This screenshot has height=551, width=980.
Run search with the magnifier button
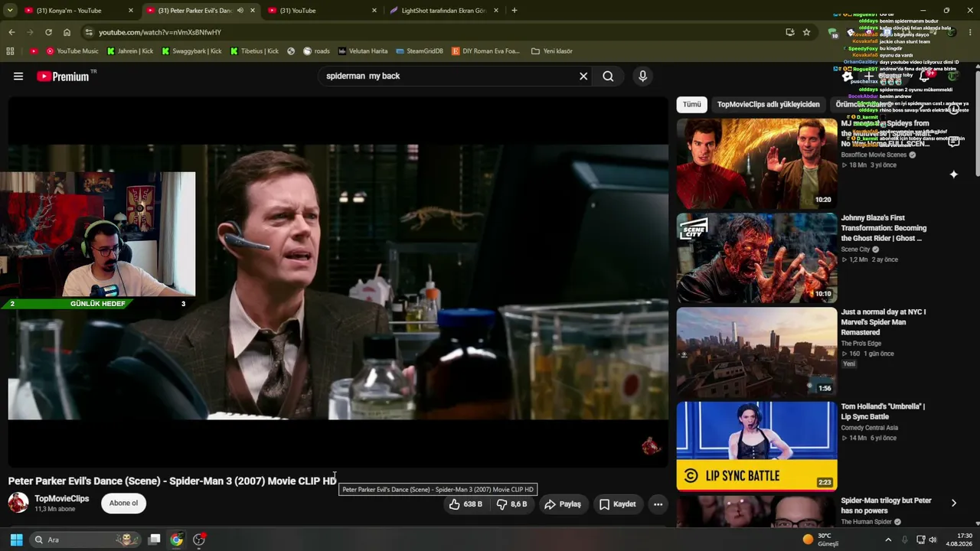tap(608, 77)
